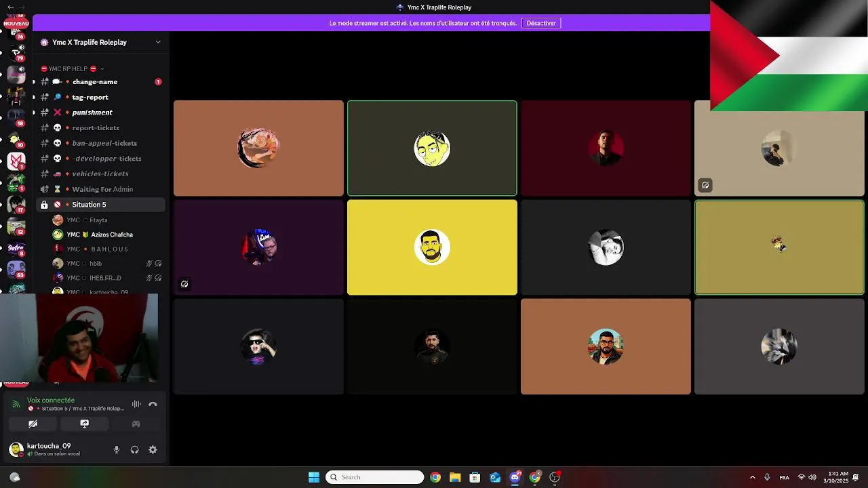The height and width of the screenshot is (488, 868).
Task: Disconnect from voice with the hang-up icon
Action: pyautogui.click(x=153, y=404)
